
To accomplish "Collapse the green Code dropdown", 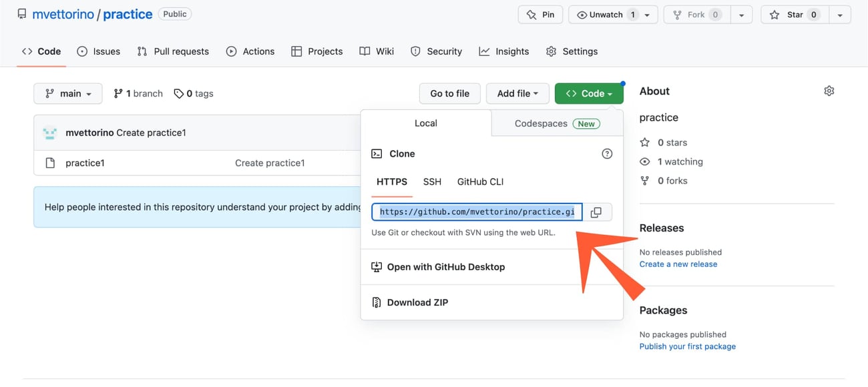I will click(588, 93).
